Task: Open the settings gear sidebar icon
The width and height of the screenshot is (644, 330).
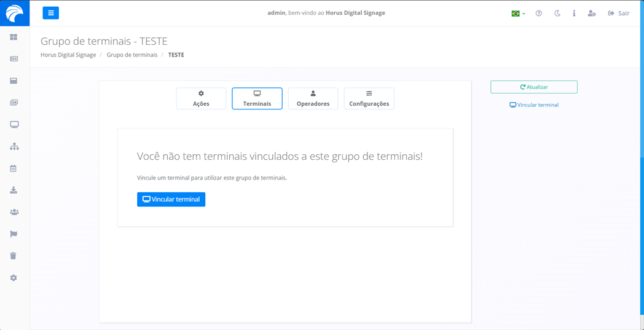Action: (x=14, y=278)
